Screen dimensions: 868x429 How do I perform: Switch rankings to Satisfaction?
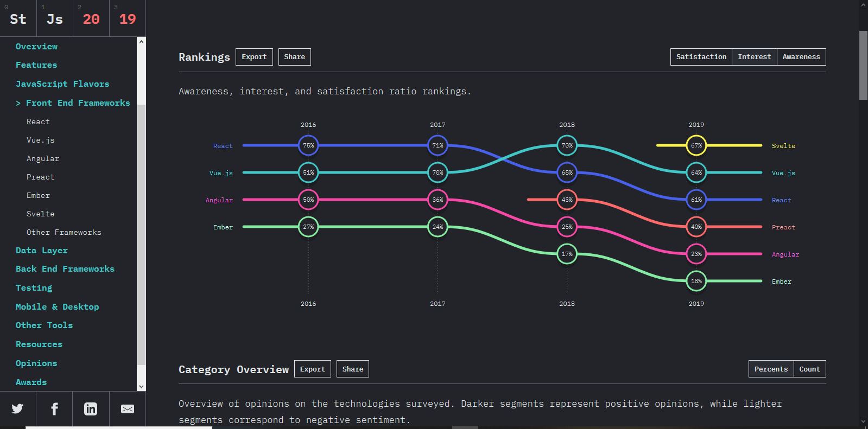(701, 57)
